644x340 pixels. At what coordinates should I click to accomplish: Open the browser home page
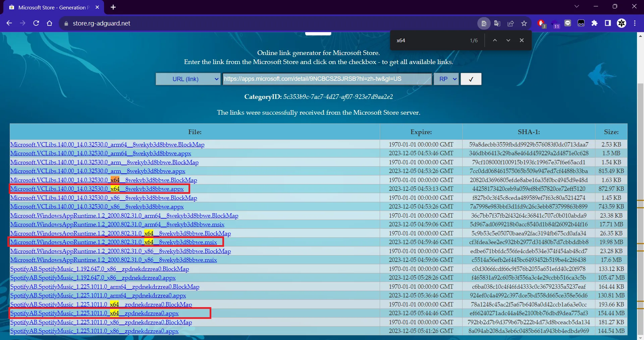tap(50, 23)
